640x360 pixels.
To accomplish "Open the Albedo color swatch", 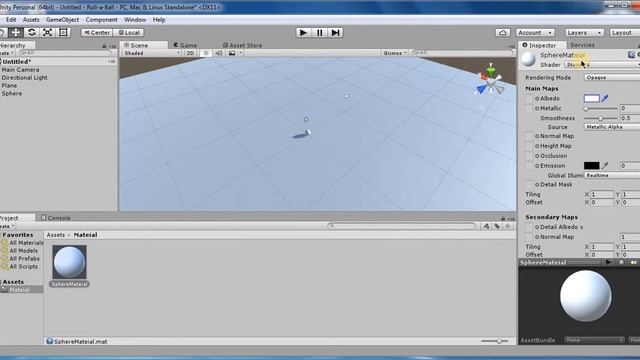I will (x=592, y=98).
